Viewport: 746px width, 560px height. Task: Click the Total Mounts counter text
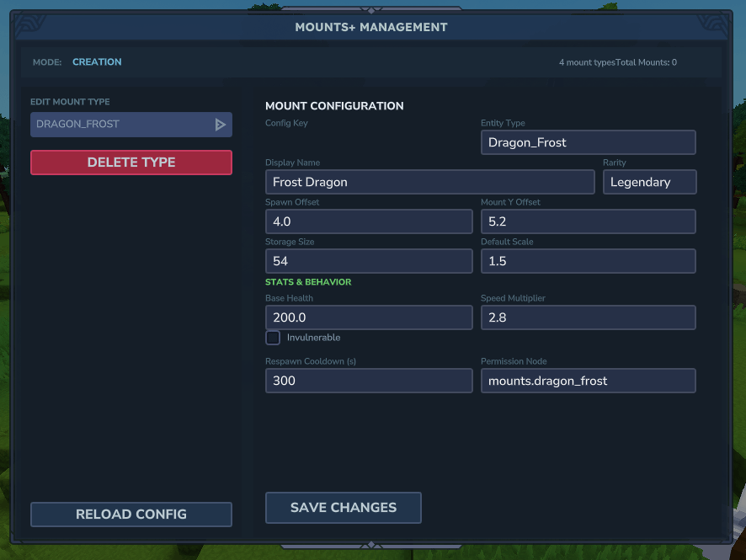pyautogui.click(x=646, y=62)
